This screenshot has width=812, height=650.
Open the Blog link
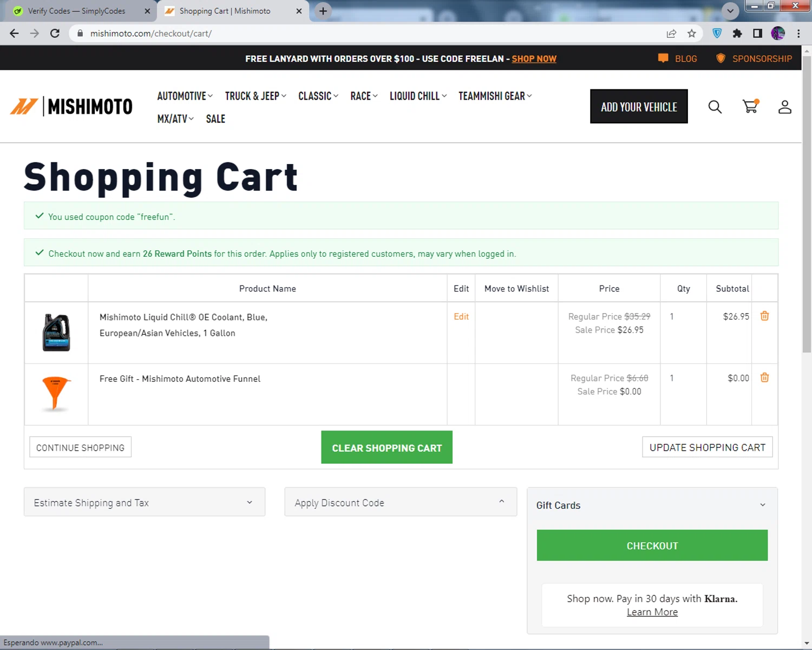(677, 58)
